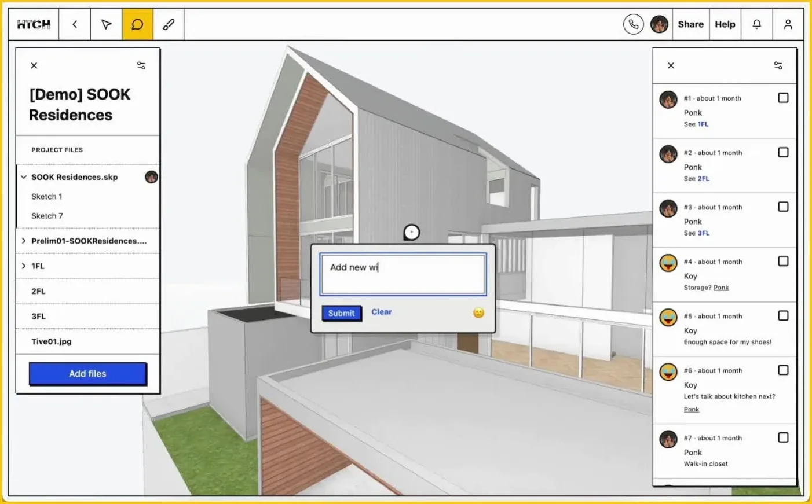This screenshot has height=504, width=812.
Task: Expand the 1FL item
Action: tap(24, 266)
